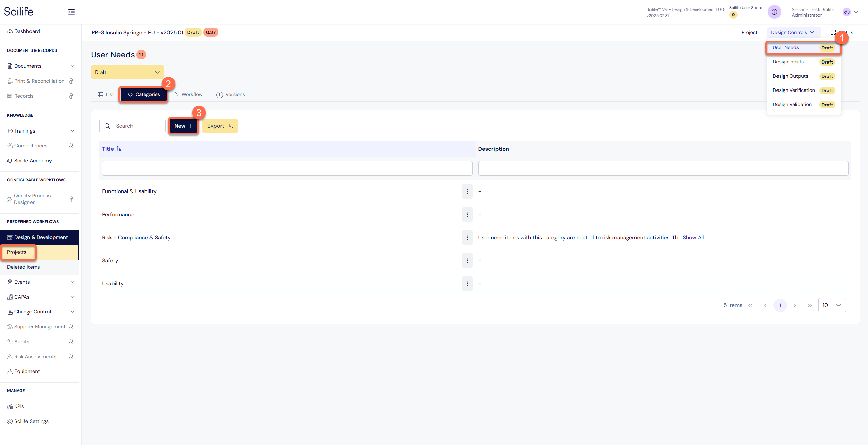Go to the first page of results
Image resolution: width=868 pixels, height=445 pixels.
pos(750,305)
